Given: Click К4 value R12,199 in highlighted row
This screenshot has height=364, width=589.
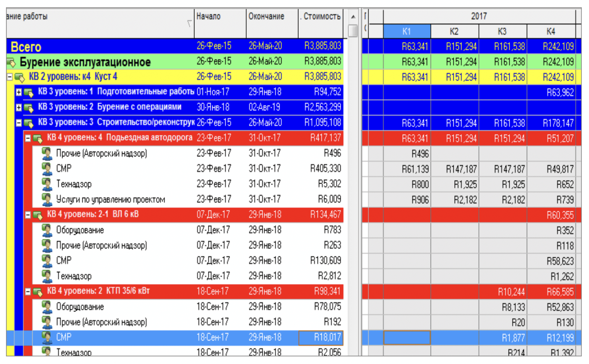Looking at the screenshot, I should 560,338.
